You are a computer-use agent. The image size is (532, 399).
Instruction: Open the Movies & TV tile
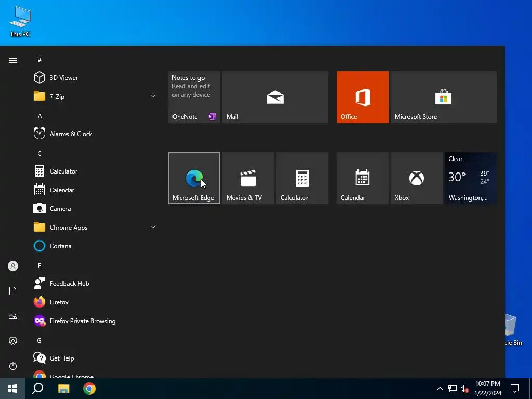coord(248,178)
